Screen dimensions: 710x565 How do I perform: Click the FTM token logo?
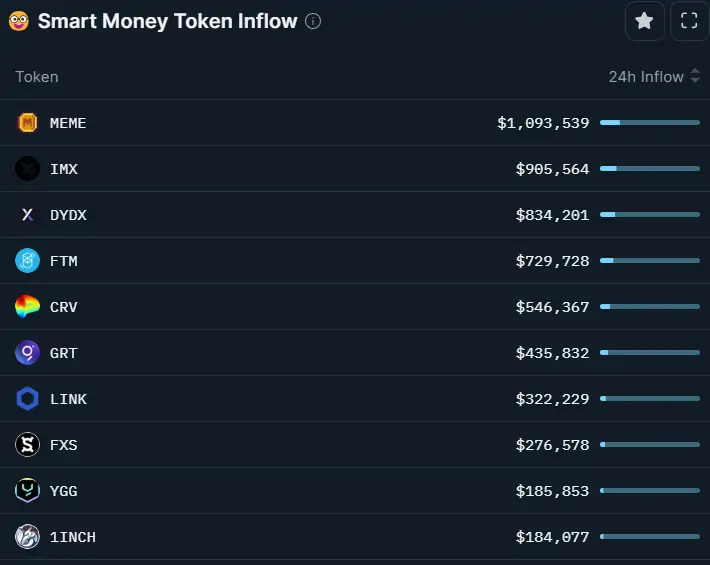point(28,261)
